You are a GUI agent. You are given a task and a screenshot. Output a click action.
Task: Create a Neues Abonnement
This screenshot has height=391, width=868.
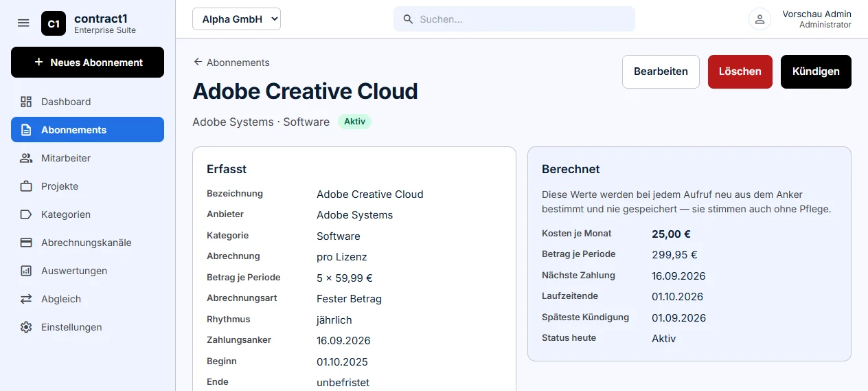coord(87,62)
